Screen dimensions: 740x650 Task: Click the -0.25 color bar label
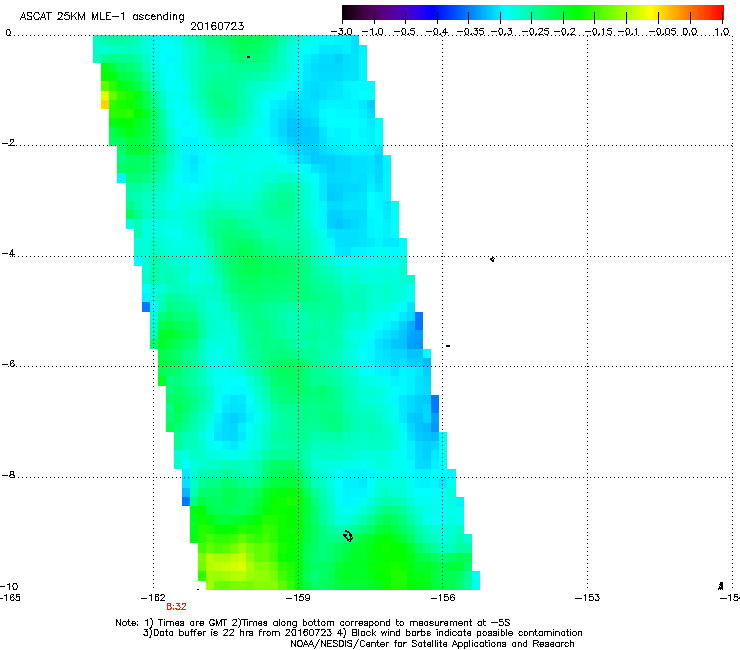[536, 32]
